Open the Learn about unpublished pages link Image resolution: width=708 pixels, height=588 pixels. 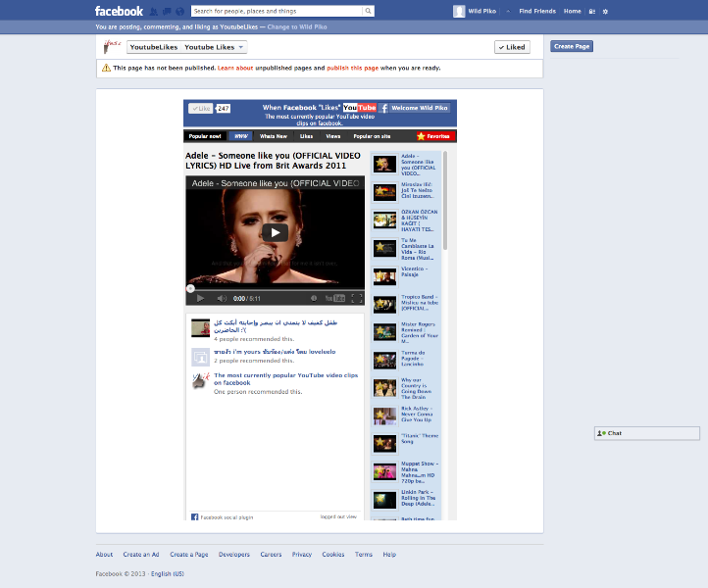pos(235,69)
